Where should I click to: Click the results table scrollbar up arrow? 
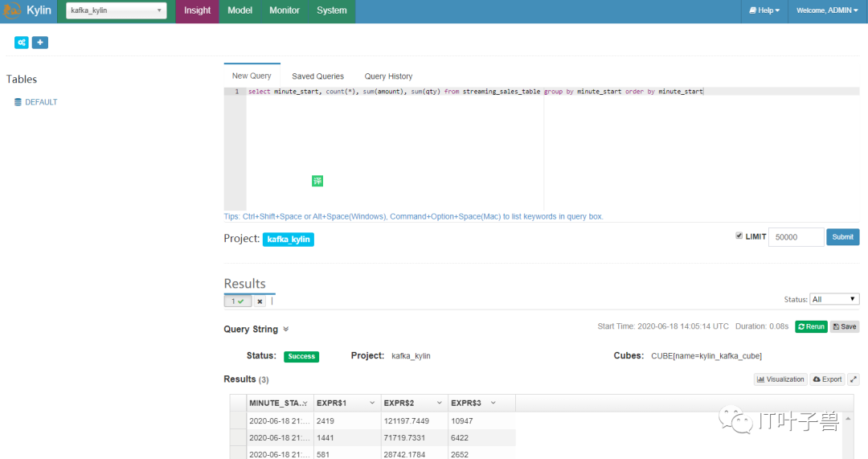pyautogui.click(x=848, y=419)
